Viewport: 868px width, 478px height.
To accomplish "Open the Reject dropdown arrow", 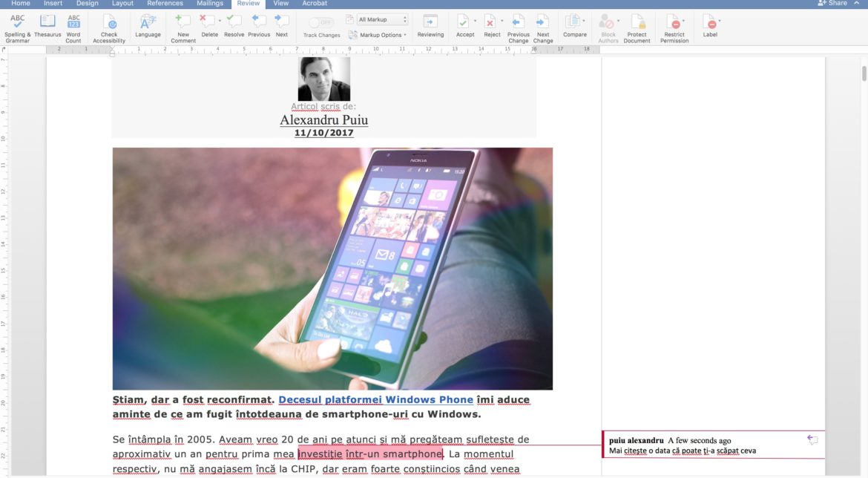I will [x=502, y=21].
